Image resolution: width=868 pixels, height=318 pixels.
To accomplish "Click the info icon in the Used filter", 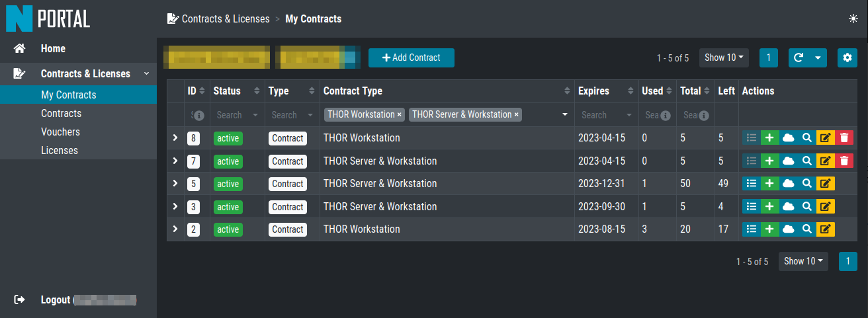I will [666, 115].
